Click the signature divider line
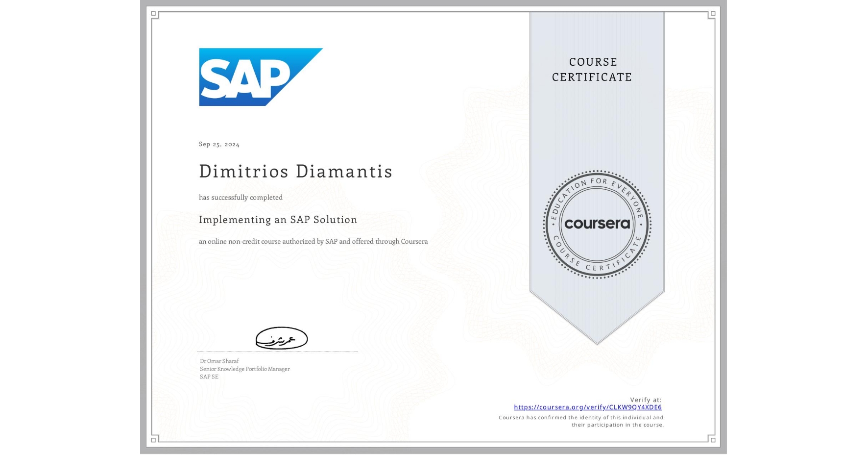 point(278,351)
